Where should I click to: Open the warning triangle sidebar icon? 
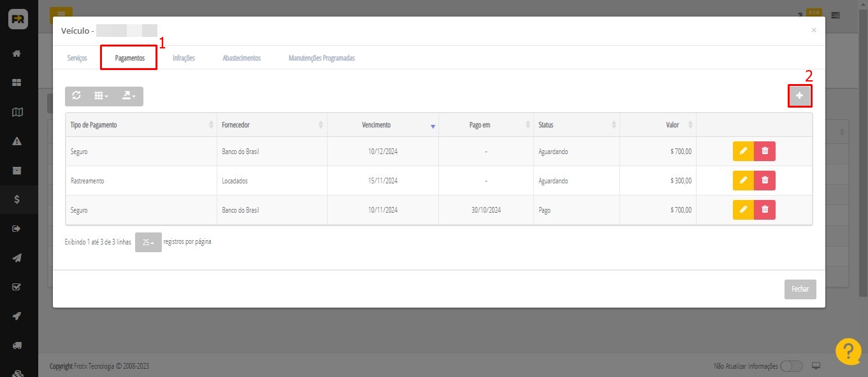tap(17, 141)
